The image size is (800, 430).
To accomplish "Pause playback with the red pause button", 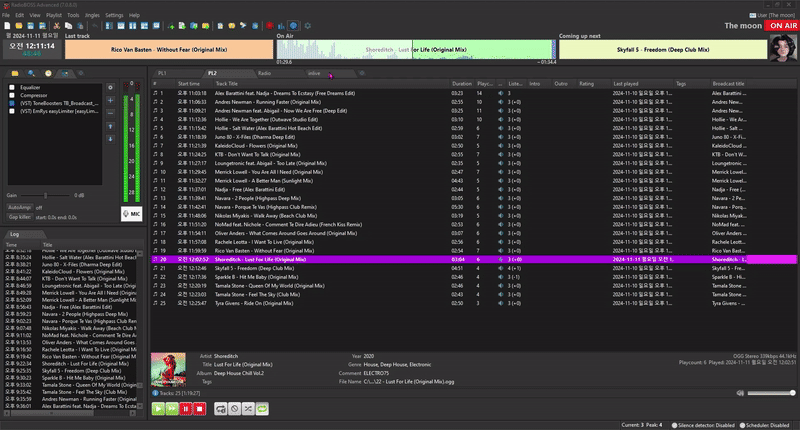I will click(x=186, y=408).
